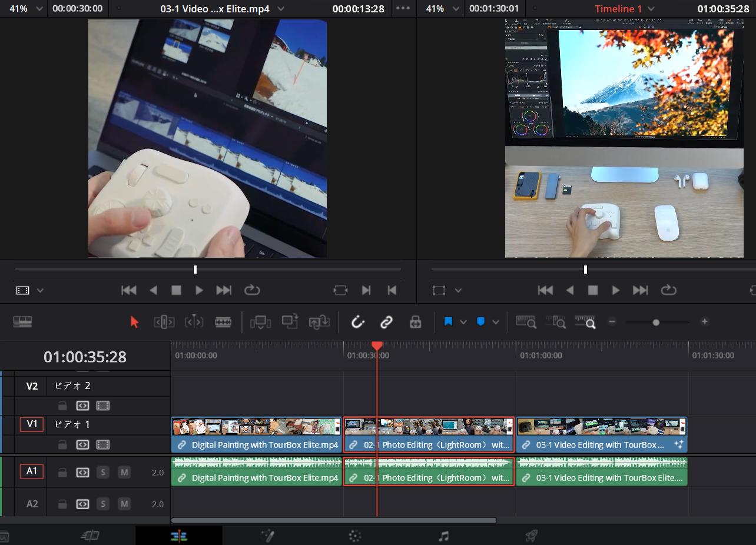Switch to the Color page tab

[354, 536]
